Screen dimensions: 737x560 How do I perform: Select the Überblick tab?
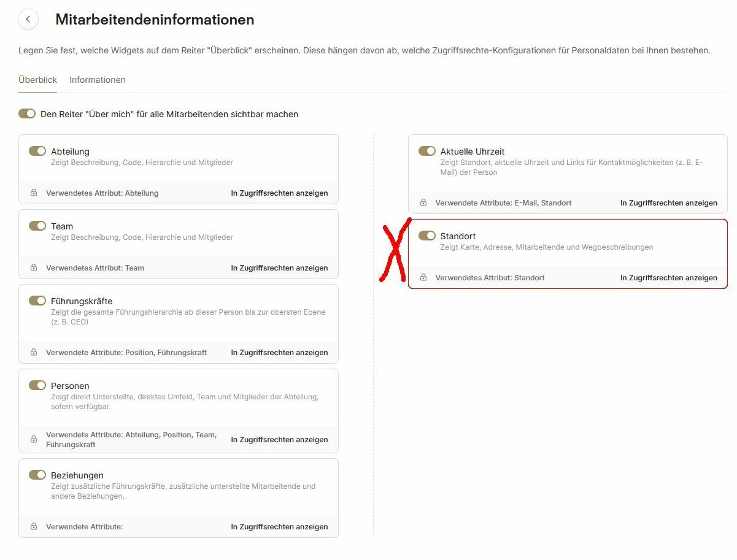(x=37, y=80)
